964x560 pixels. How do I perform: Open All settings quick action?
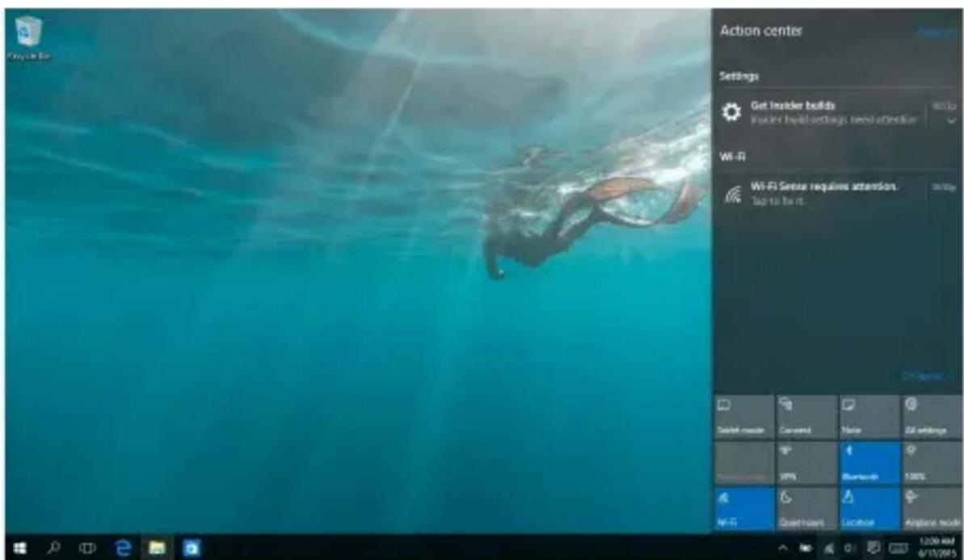(x=932, y=417)
